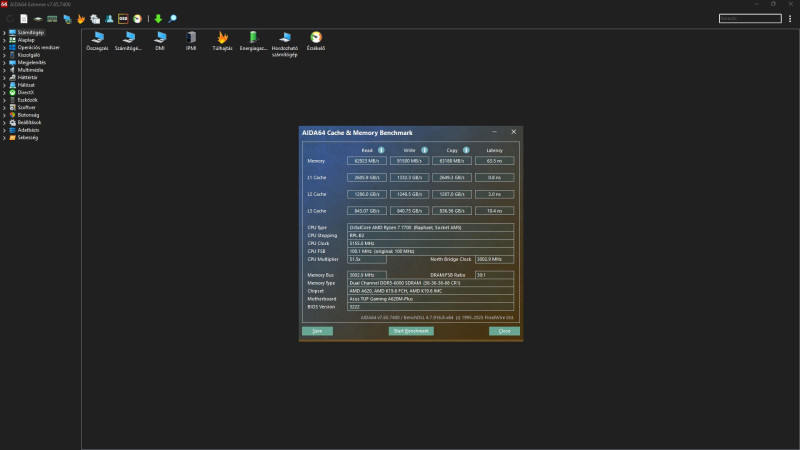Click the info icon next to Copy

pyautogui.click(x=466, y=150)
